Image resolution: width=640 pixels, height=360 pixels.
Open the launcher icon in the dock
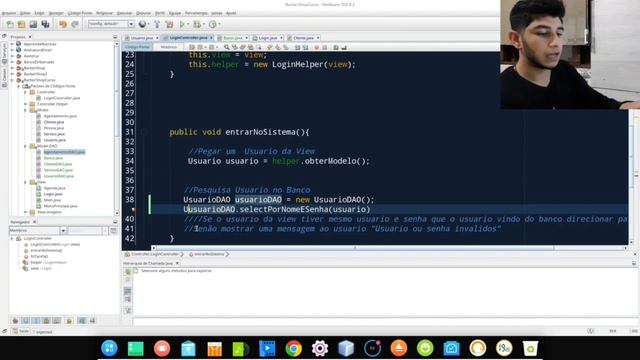click(109, 348)
